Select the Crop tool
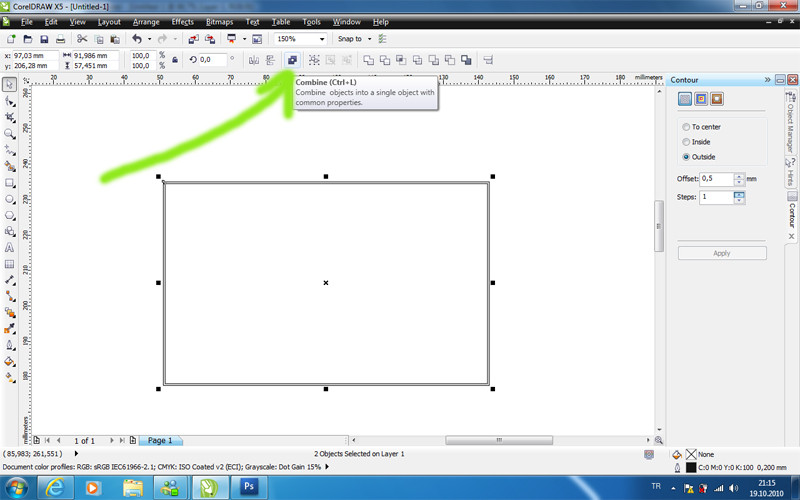The image size is (800, 500). [x=9, y=117]
